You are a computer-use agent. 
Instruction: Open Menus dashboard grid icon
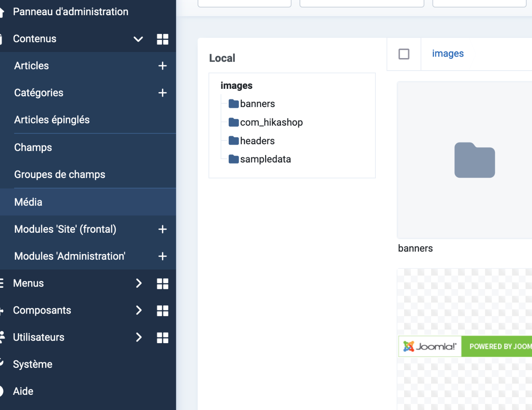click(x=162, y=284)
